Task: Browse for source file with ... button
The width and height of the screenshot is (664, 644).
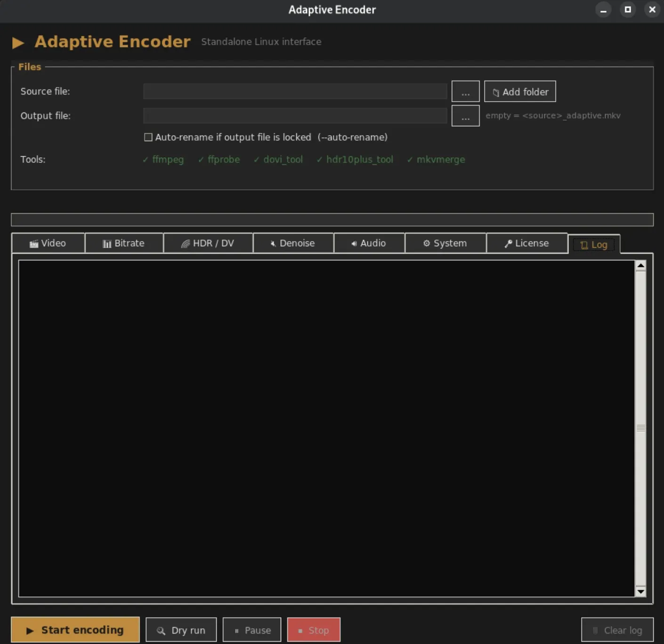Action: pos(465,91)
